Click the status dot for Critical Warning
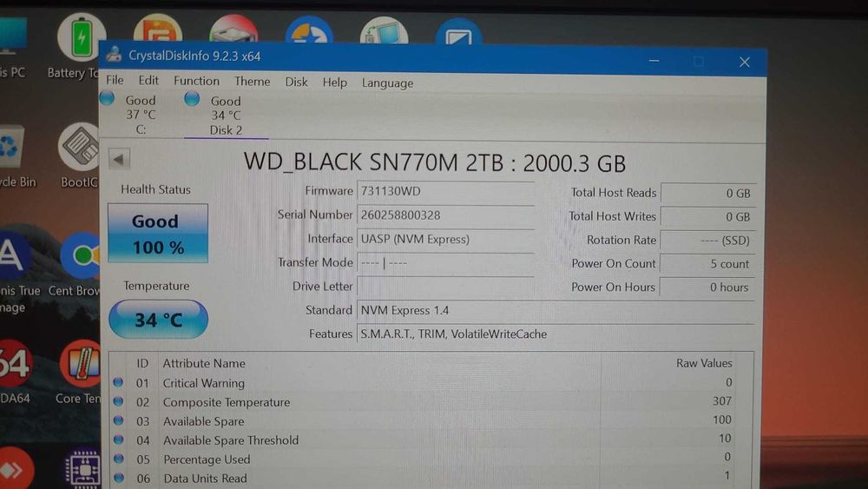This screenshot has height=489, width=868. (x=118, y=382)
